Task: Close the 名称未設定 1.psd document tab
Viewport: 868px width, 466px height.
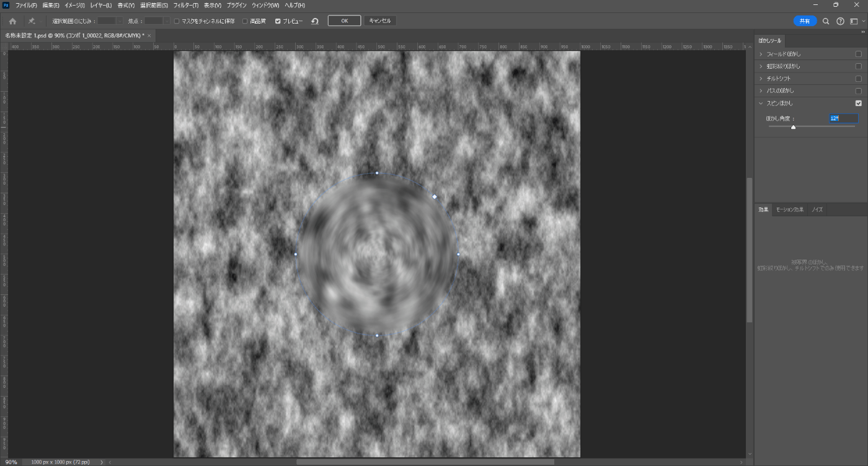Action: [149, 36]
